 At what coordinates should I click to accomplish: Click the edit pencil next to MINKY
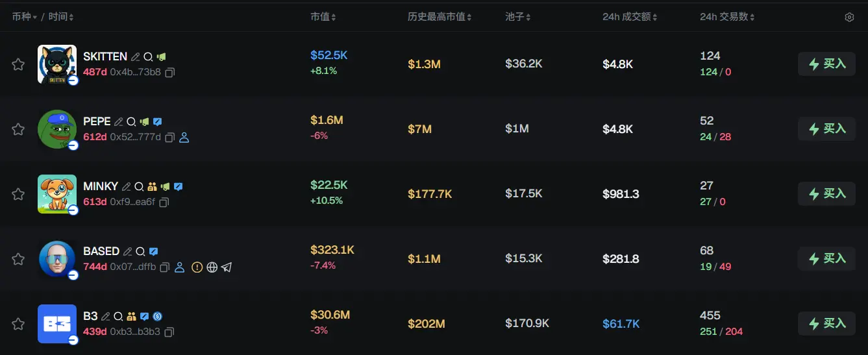127,186
